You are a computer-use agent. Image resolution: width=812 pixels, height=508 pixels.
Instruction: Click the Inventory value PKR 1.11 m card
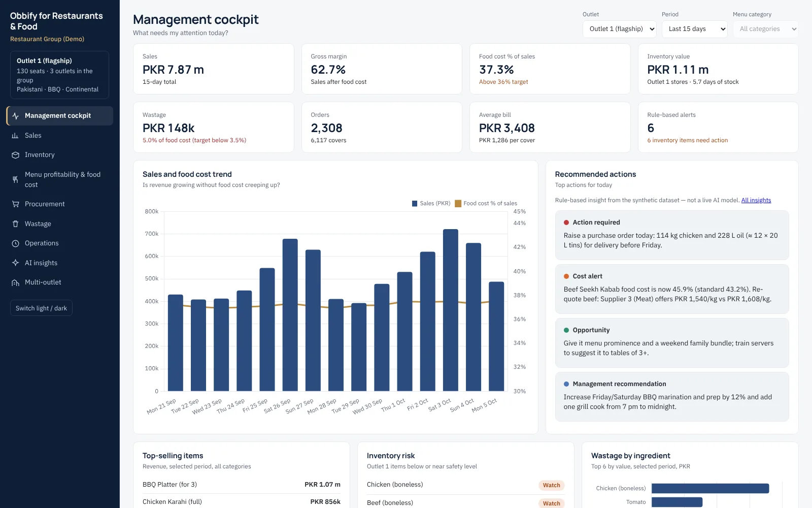718,69
